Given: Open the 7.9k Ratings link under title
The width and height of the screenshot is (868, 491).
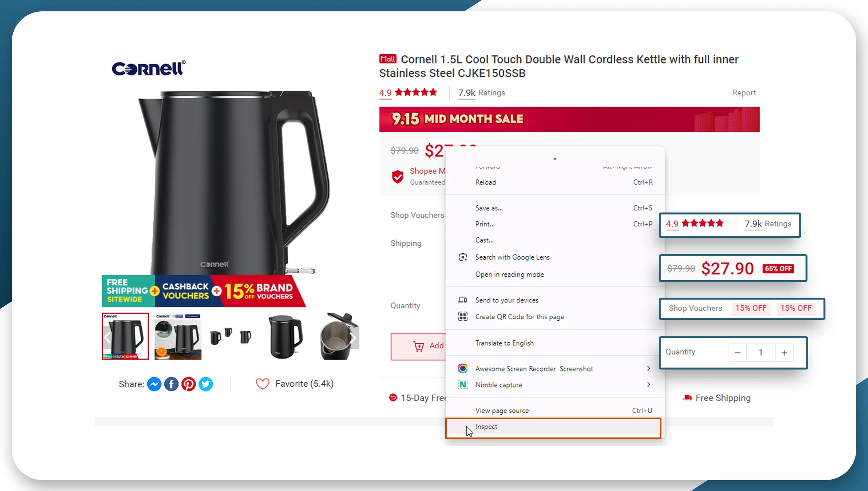Looking at the screenshot, I should point(481,93).
